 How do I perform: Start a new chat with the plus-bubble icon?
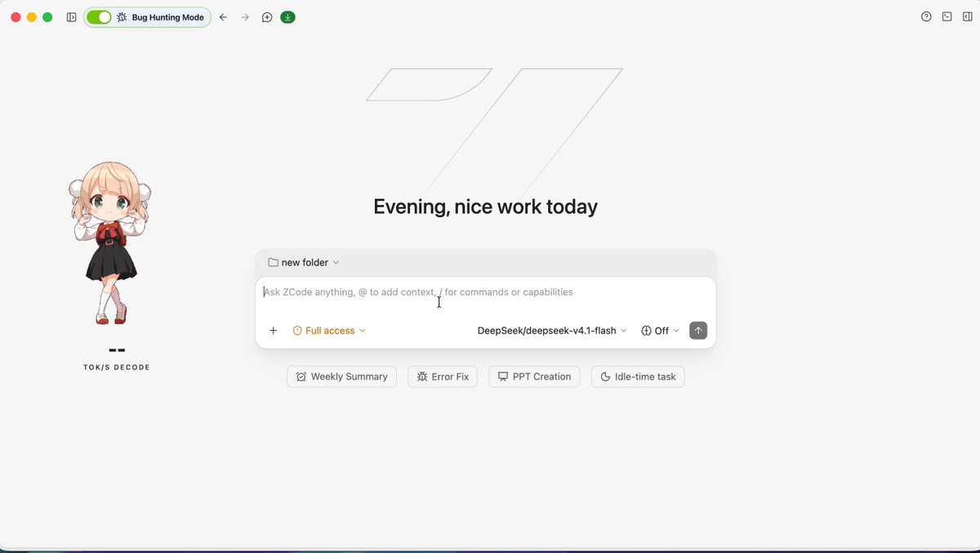267,17
